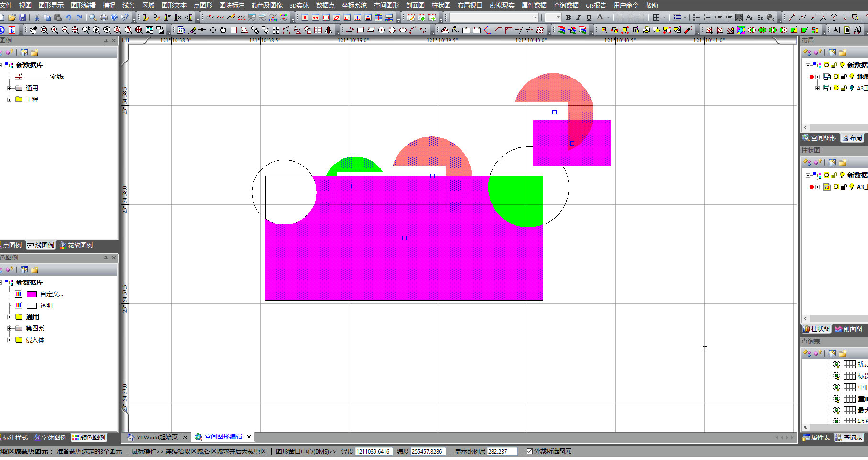
Task: Open the font color A dropdown
Action: 609,17
